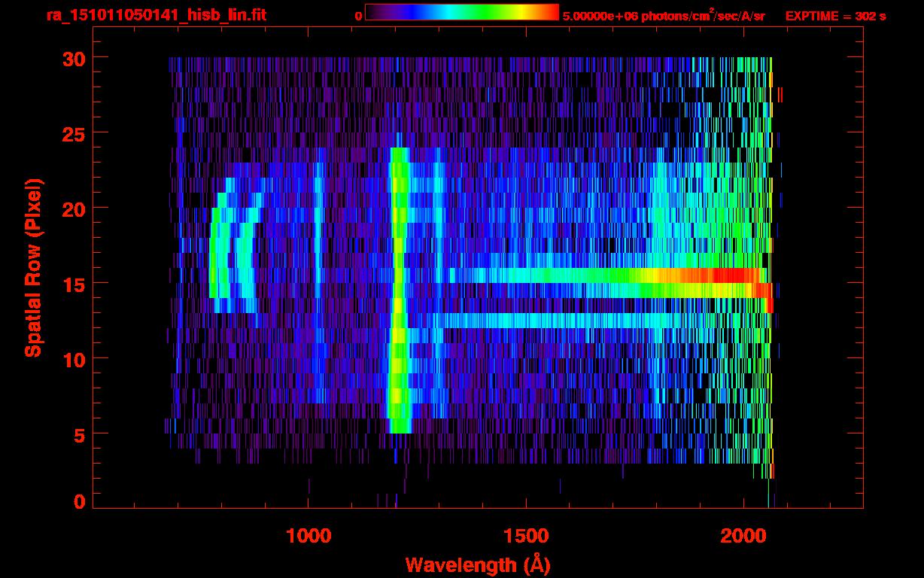
Task: Click the rainbow color scale bar
Action: (x=462, y=12)
